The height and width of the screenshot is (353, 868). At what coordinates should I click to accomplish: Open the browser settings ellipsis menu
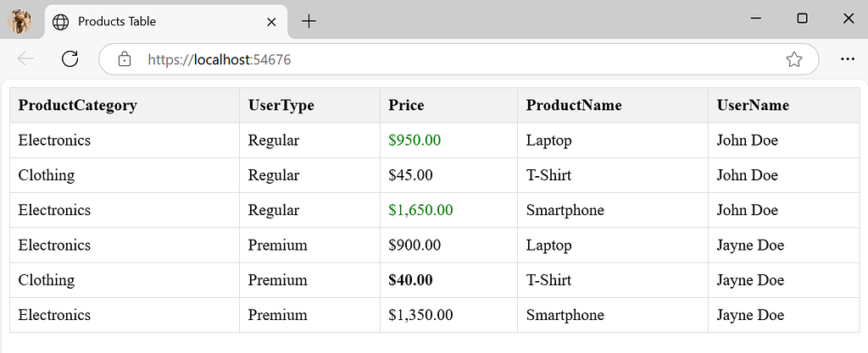click(848, 59)
